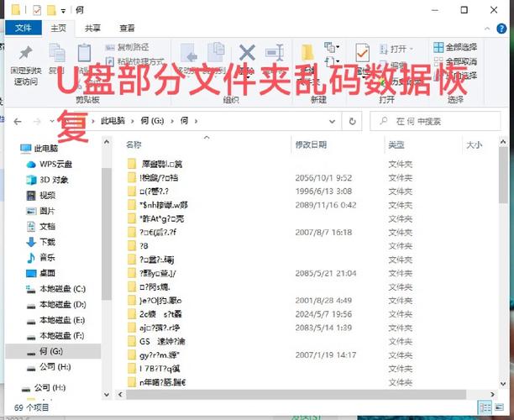The height and width of the screenshot is (420, 514).
Task: Click the forward navigation arrow
Action: point(37,122)
